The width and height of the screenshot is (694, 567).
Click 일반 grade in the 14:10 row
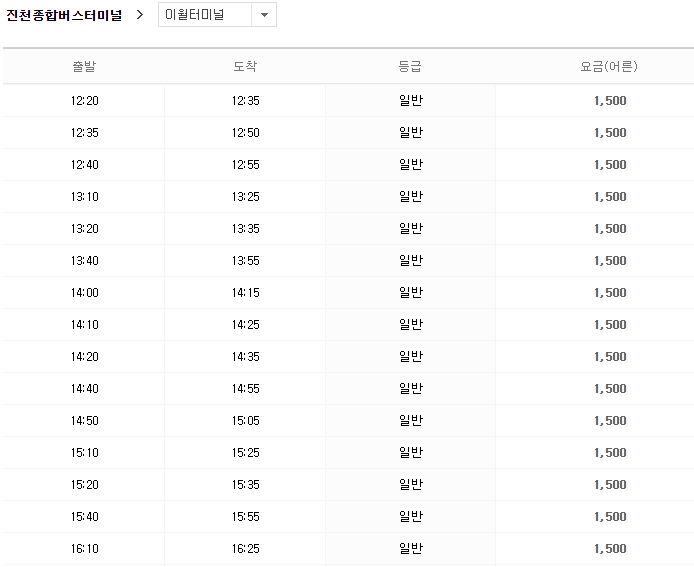pyautogui.click(x=410, y=325)
